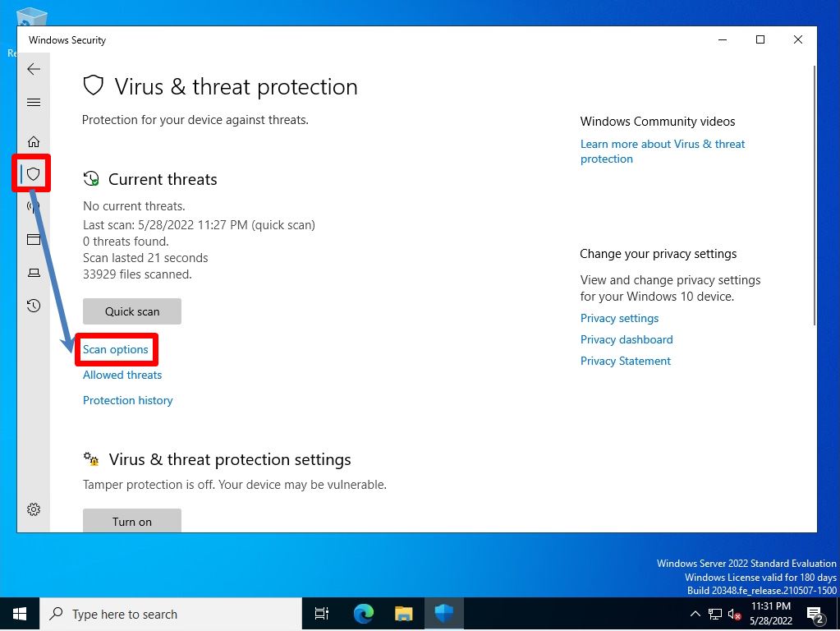The image size is (840, 631).
Task: Click the Type here to search box
Action: 171,614
